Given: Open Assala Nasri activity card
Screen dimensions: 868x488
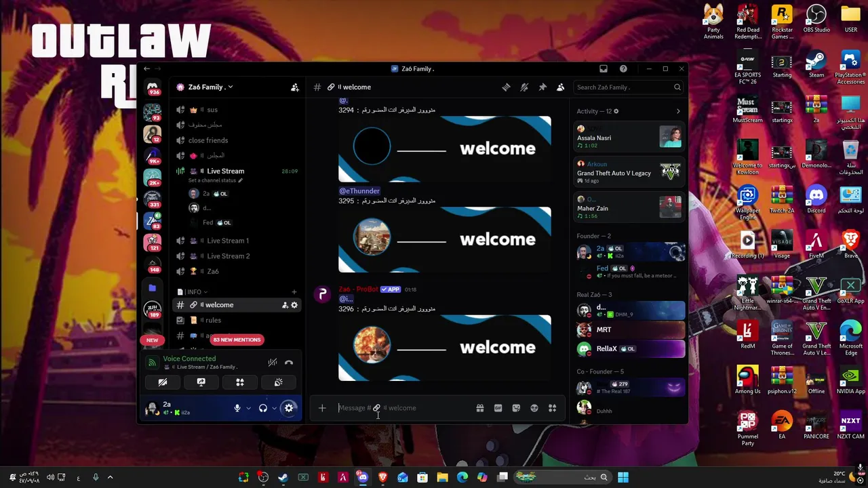Looking at the screenshot, I should coord(629,138).
